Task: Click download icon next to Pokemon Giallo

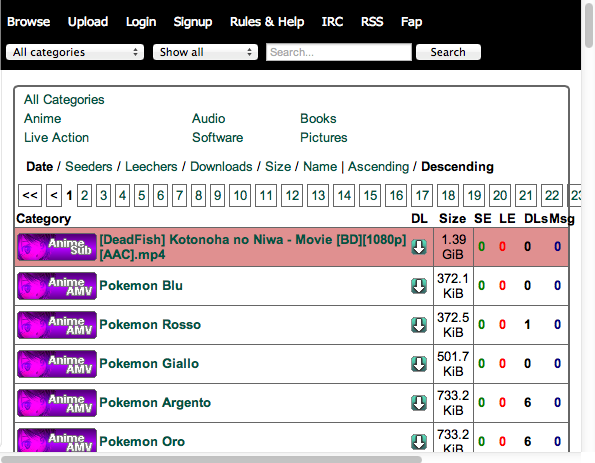Action: tap(419, 364)
